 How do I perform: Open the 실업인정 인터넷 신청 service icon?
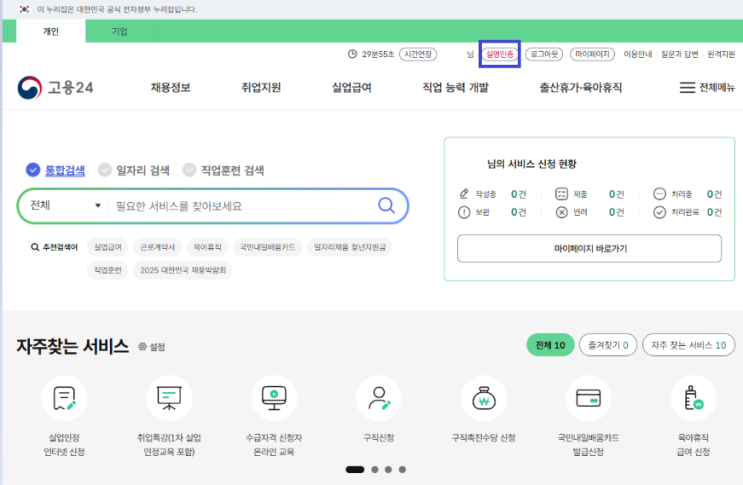tap(64, 399)
